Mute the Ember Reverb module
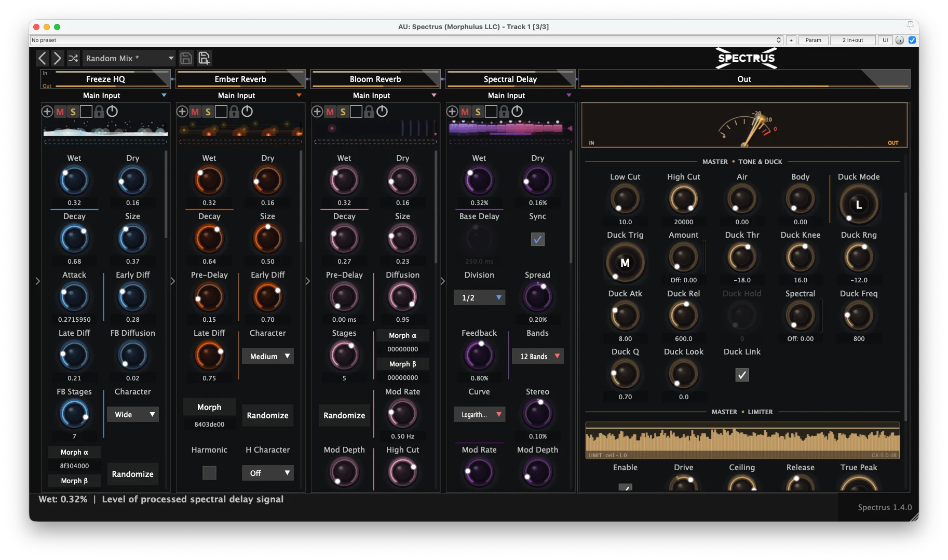This screenshot has width=948, height=560. (195, 111)
